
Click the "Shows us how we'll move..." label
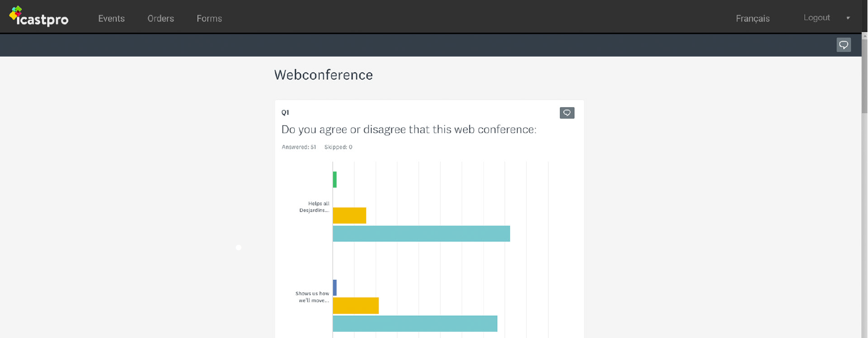(312, 297)
